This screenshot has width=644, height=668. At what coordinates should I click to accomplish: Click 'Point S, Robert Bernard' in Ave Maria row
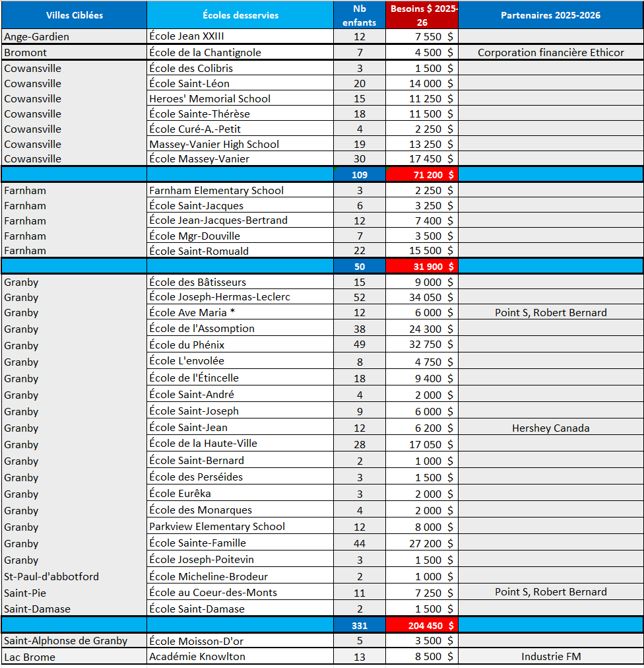551,312
